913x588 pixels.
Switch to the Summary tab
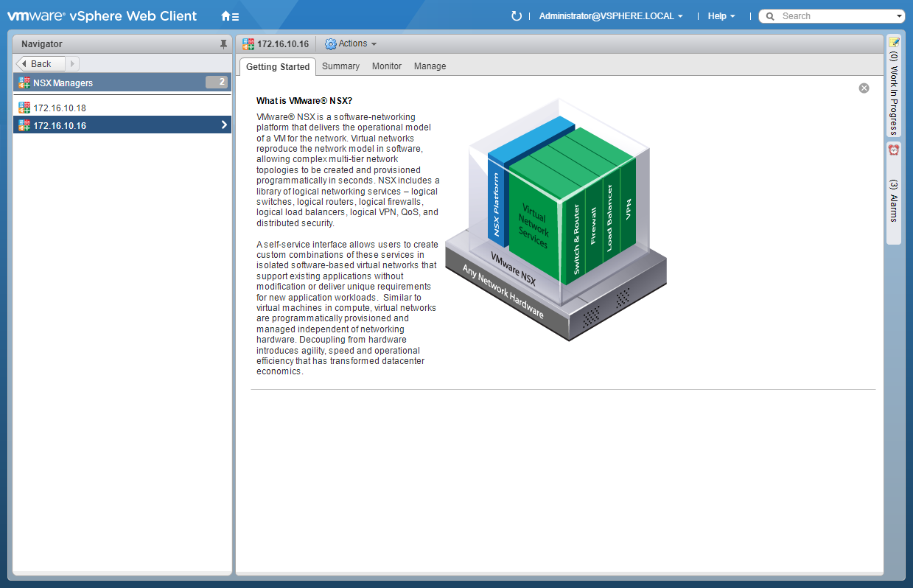coord(340,66)
